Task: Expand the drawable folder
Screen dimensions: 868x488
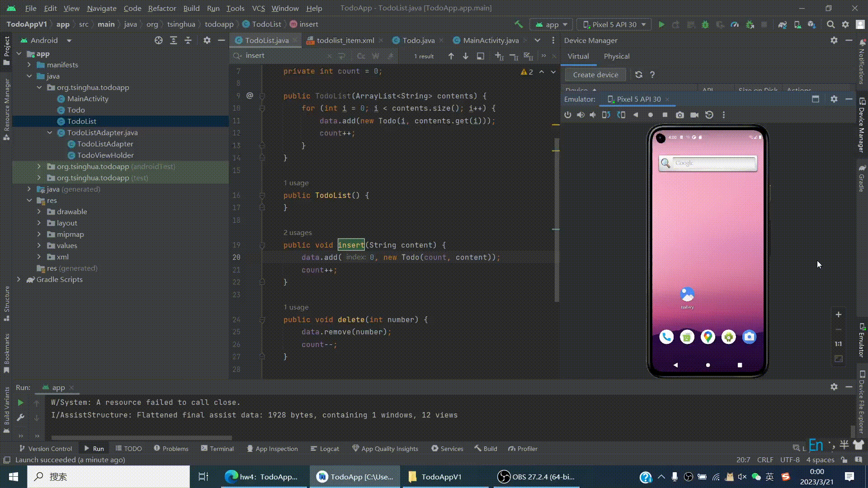Action: pos(39,211)
